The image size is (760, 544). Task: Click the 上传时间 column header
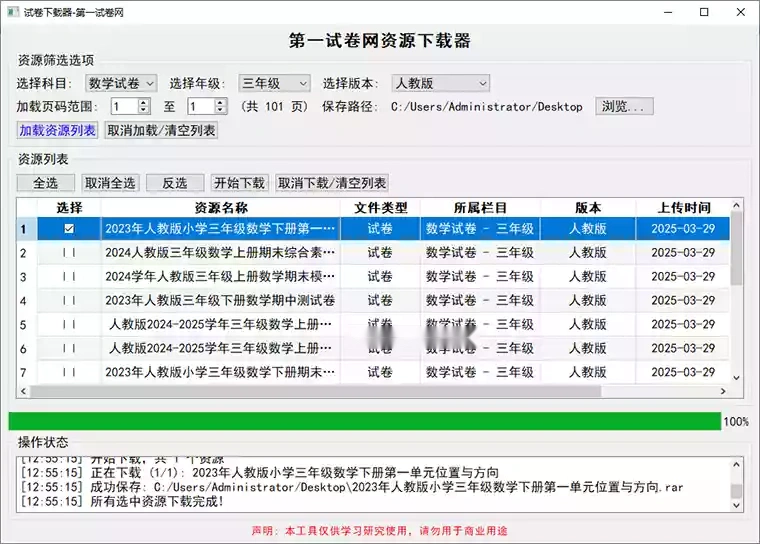point(683,207)
